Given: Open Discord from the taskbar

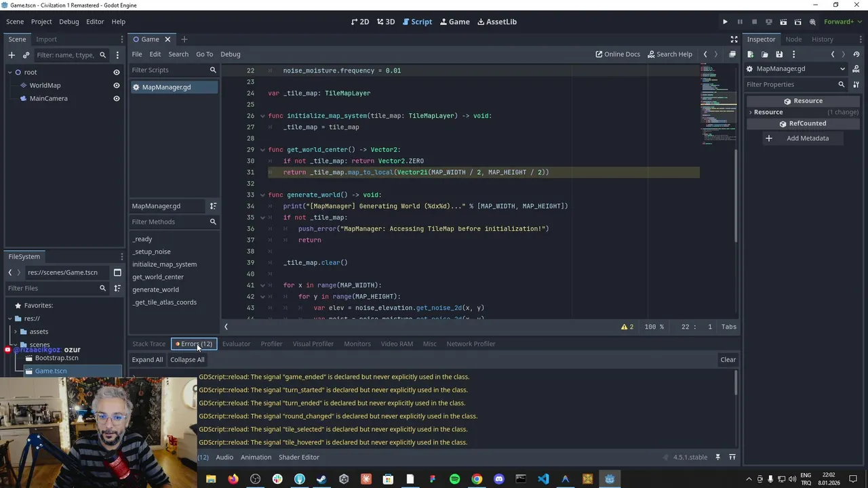Looking at the screenshot, I should pyautogui.click(x=499, y=479).
